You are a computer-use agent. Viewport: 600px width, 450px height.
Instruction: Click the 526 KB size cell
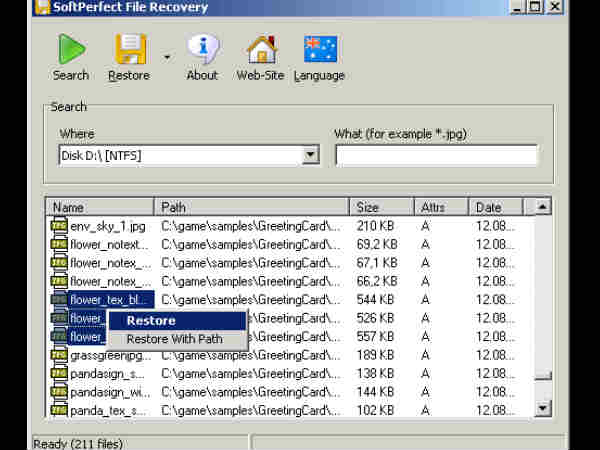click(375, 318)
